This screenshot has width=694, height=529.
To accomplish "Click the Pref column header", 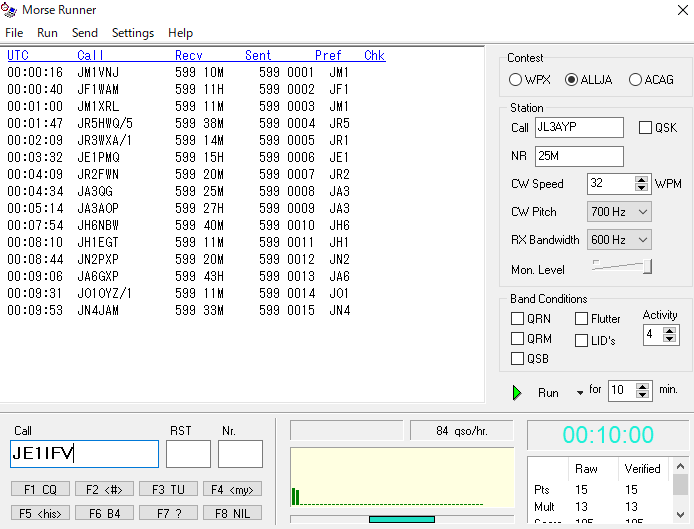I will click(328, 55).
